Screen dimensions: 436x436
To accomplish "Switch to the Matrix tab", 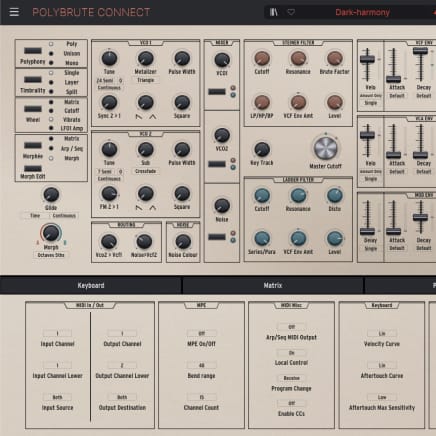I will pos(273,286).
